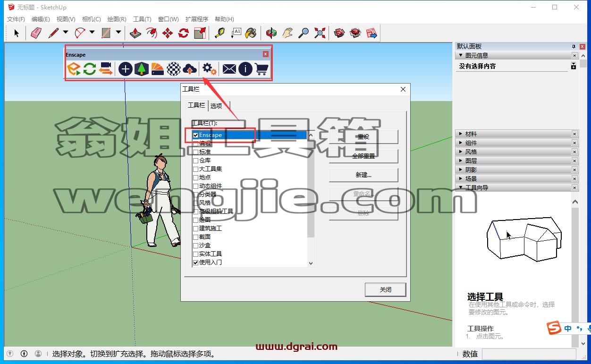Image resolution: width=591 pixels, height=364 pixels.
Task: Expand the 风格 panel
Action: point(461,152)
